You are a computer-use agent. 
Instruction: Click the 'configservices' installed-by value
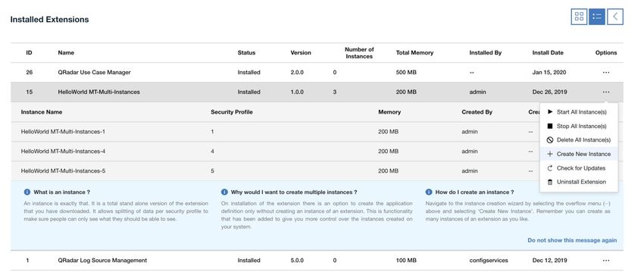tap(489, 260)
